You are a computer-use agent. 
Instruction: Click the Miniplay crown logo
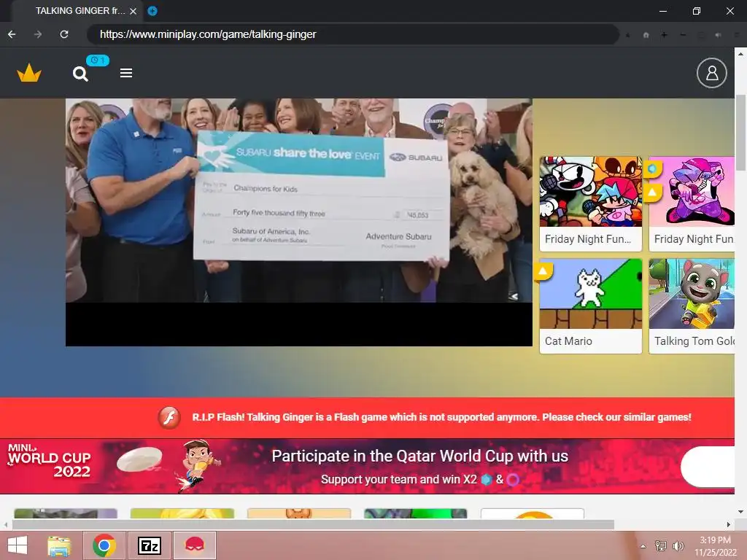click(29, 73)
